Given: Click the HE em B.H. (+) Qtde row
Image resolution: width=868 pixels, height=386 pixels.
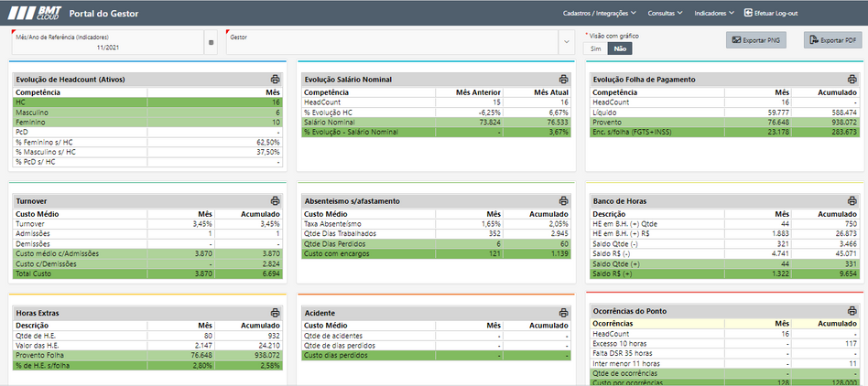Looking at the screenshot, I should [724, 224].
